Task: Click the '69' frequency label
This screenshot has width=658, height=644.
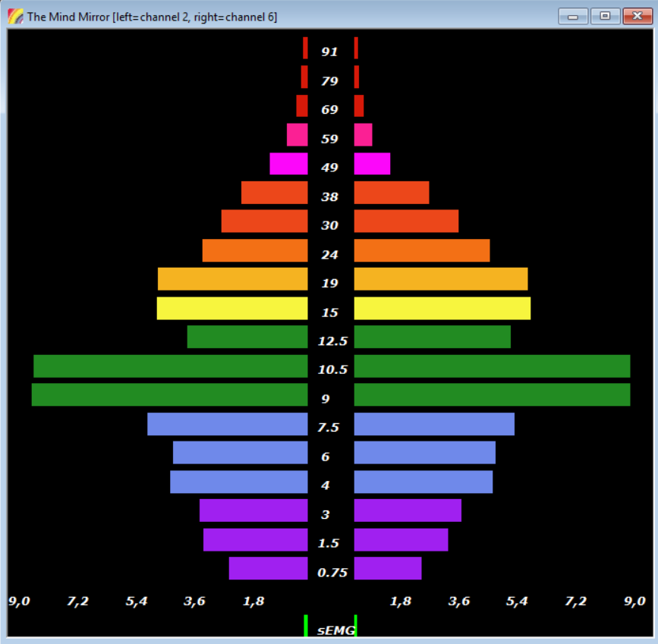Action: 329,110
